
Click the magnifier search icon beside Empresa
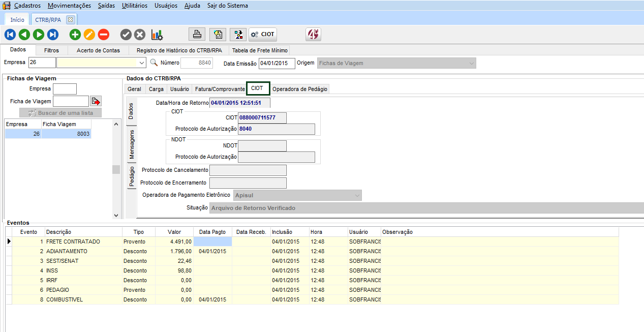(x=154, y=63)
